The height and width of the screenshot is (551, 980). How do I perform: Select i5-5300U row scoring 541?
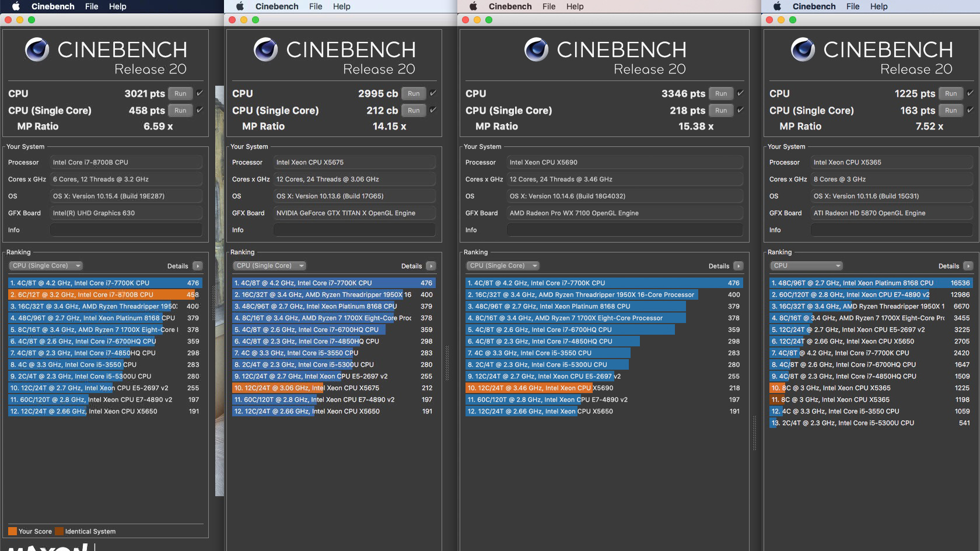coord(871,423)
